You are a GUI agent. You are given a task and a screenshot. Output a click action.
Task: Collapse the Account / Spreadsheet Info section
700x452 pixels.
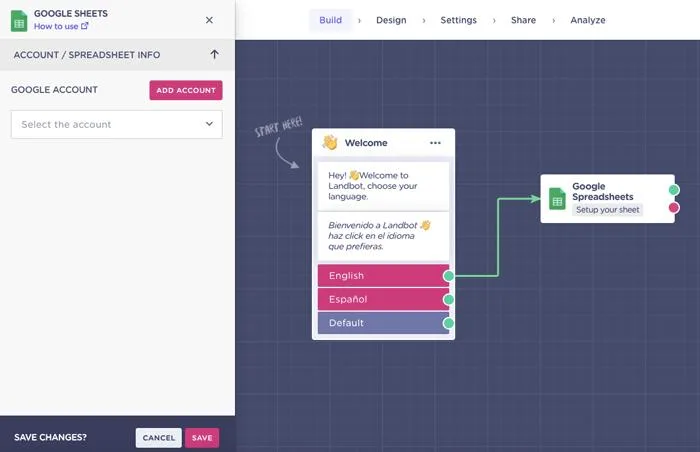point(214,54)
